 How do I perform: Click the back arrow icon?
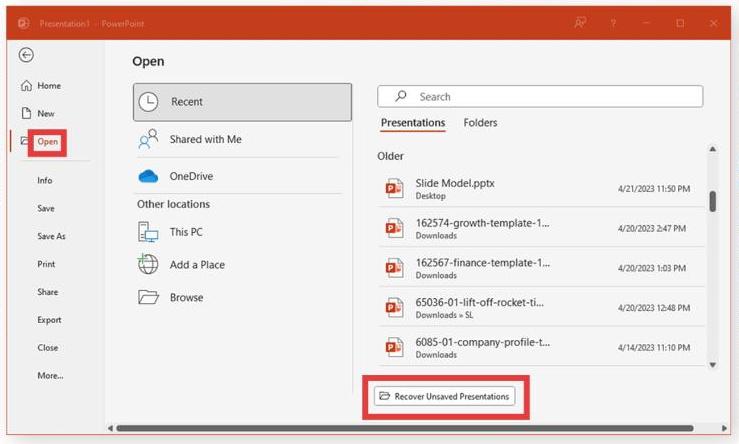point(26,55)
